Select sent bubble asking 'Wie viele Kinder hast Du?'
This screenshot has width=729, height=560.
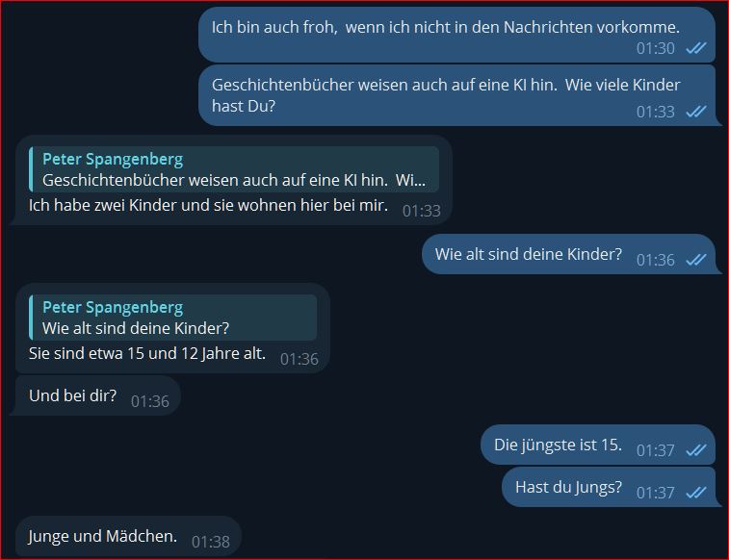point(457,95)
